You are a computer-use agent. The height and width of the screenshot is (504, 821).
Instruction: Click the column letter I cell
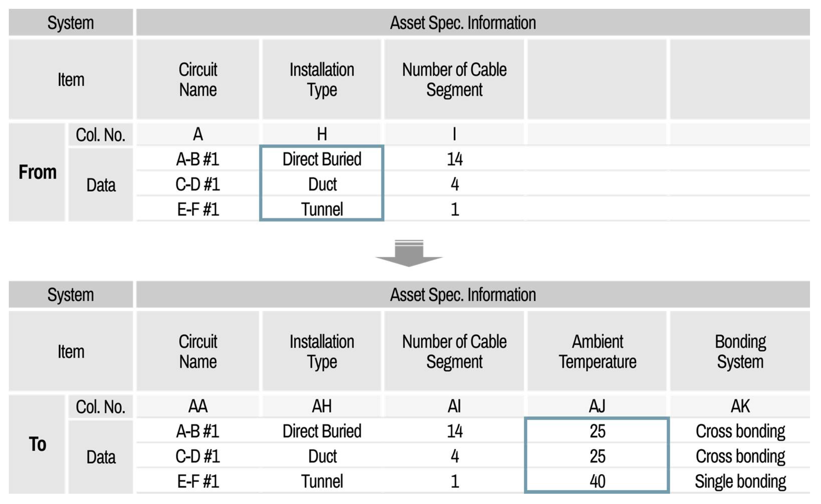(x=454, y=134)
